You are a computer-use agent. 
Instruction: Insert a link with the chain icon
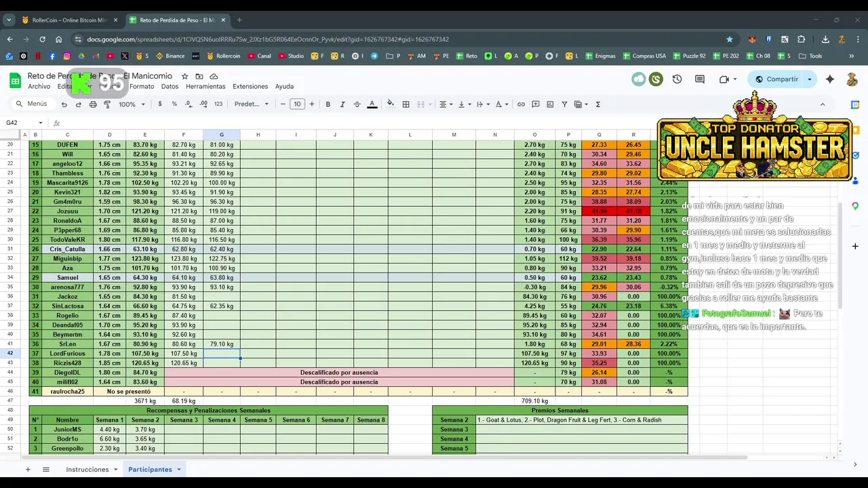coord(521,104)
